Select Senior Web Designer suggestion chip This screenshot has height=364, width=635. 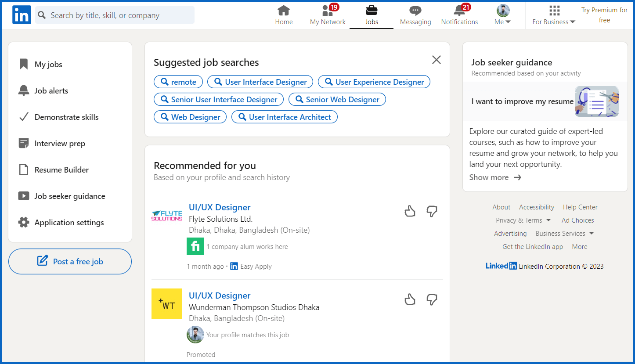pos(337,100)
